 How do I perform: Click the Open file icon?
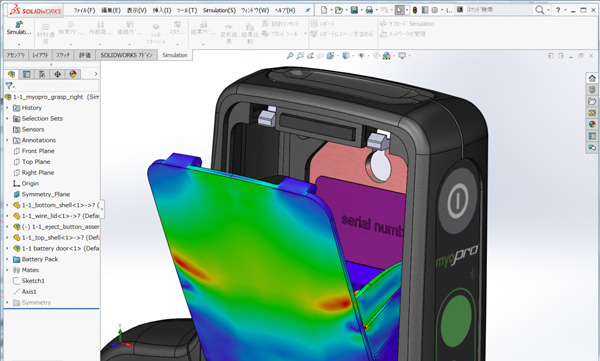338,10
